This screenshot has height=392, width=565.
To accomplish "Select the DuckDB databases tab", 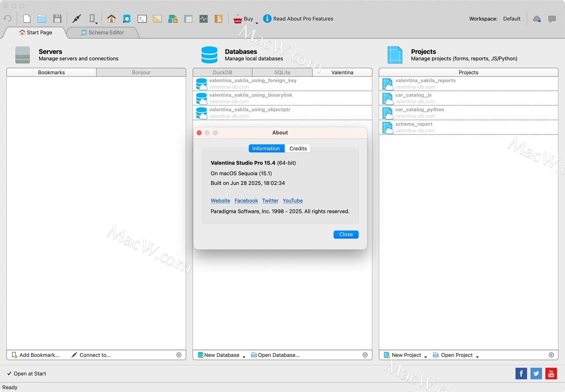I will [222, 72].
